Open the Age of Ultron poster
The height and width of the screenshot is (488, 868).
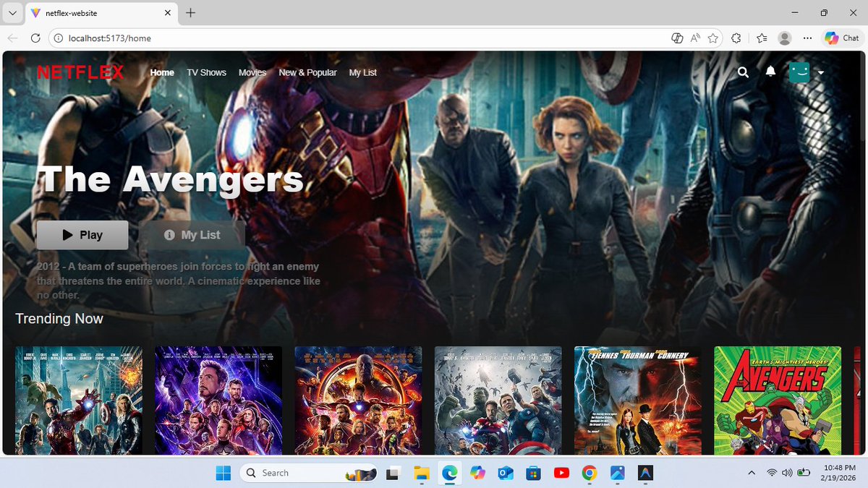coord(498,400)
